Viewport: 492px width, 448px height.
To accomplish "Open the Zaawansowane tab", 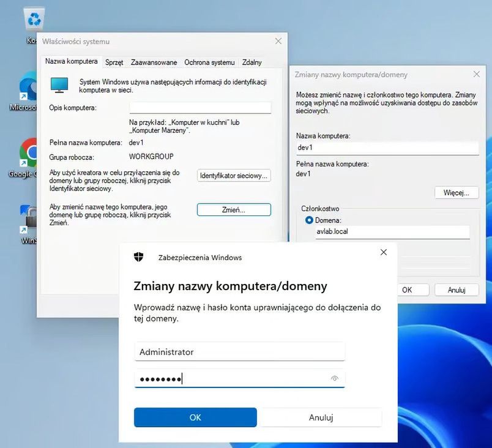I will (154, 62).
